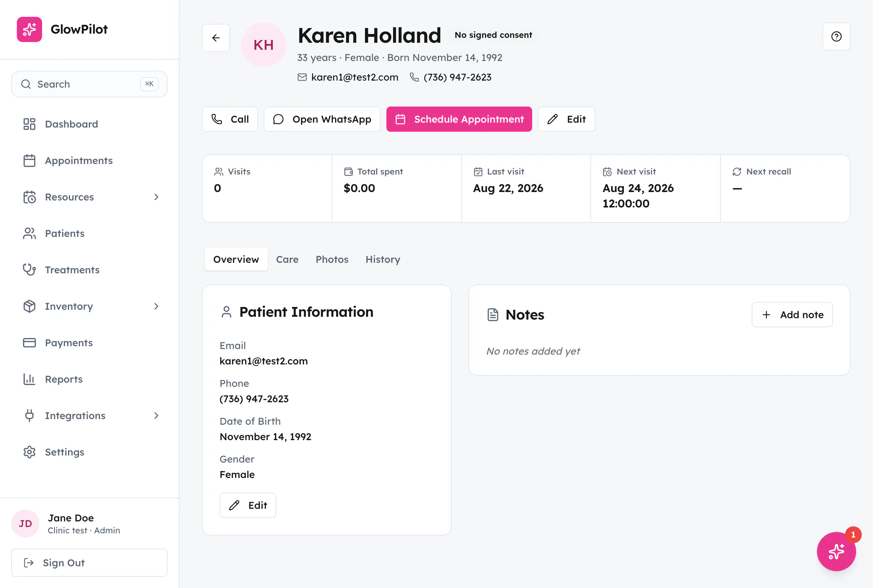This screenshot has width=873, height=588.
Task: Click the Payments card icon
Action: (x=29, y=343)
